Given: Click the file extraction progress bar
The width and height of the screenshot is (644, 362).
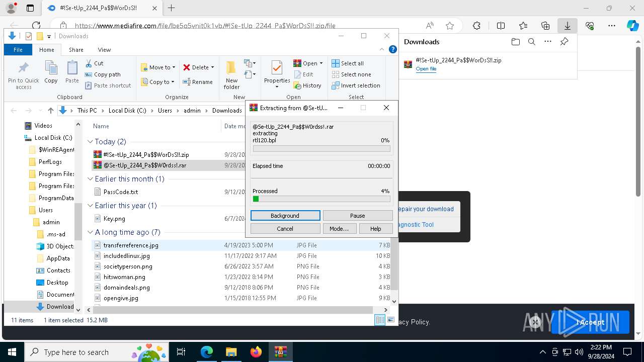Looking at the screenshot, I should (x=321, y=149).
